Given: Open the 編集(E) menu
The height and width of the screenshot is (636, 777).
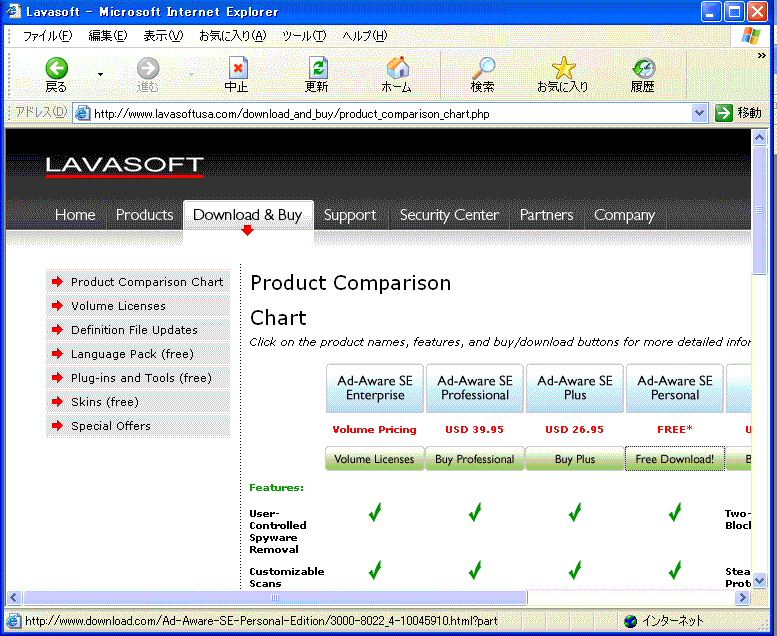Looking at the screenshot, I should (x=108, y=36).
